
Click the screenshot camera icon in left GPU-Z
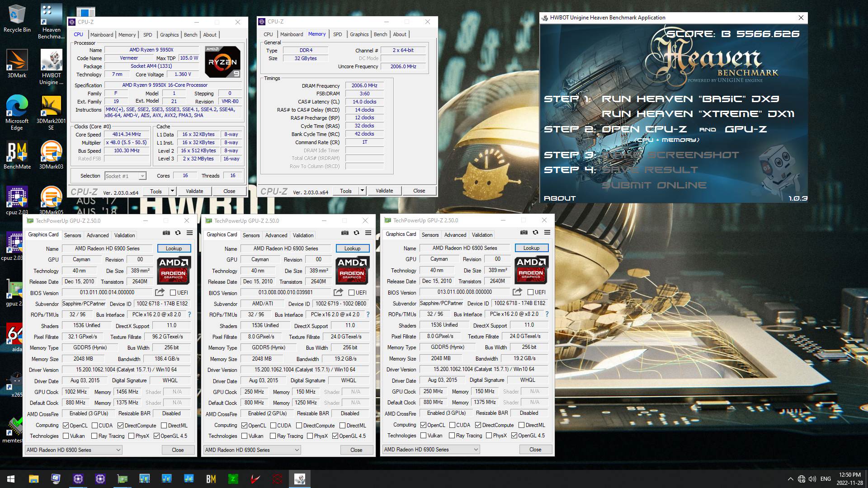click(x=166, y=233)
